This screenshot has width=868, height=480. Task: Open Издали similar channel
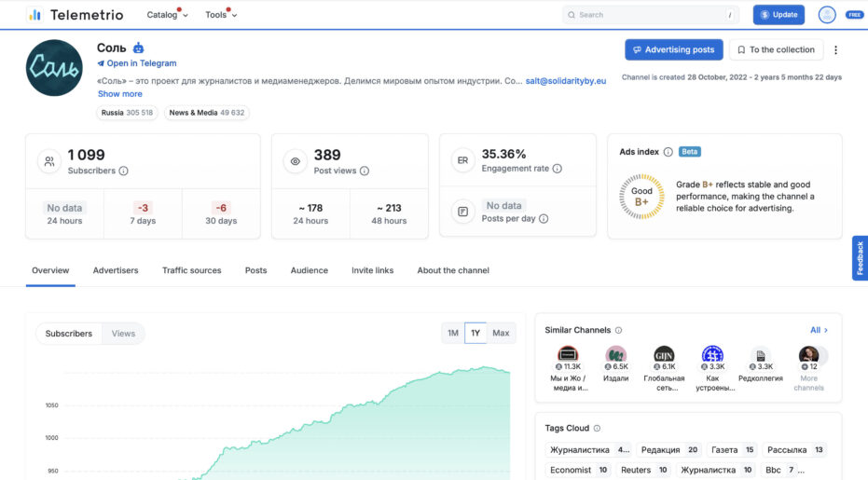click(x=615, y=364)
